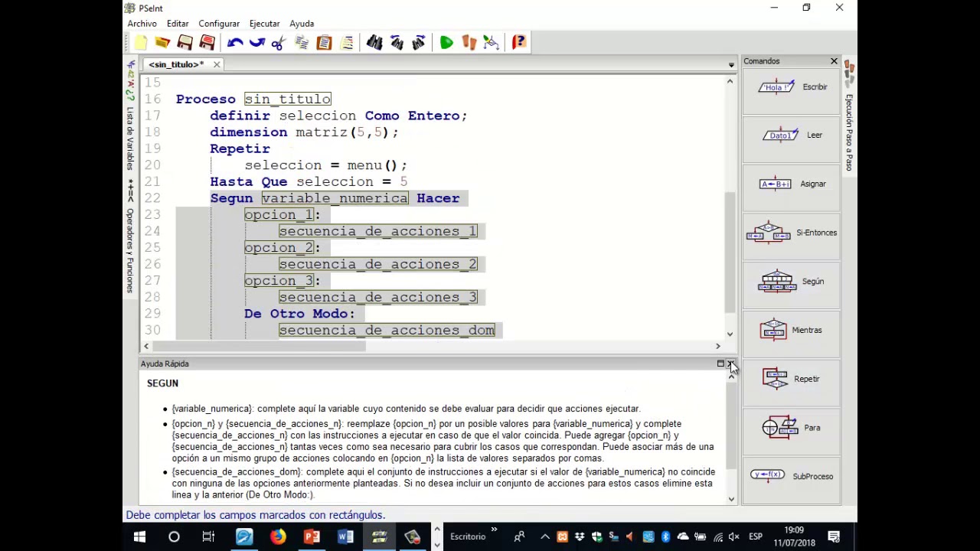Open the flowchart editor icon

pos(491,42)
